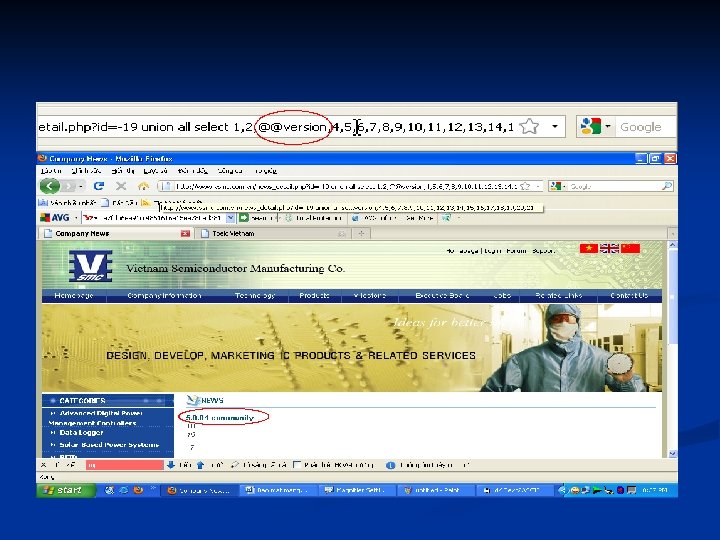720x540 pixels.
Task: Open the back/forward history dropdown arrow
Action: pyautogui.click(x=81, y=186)
